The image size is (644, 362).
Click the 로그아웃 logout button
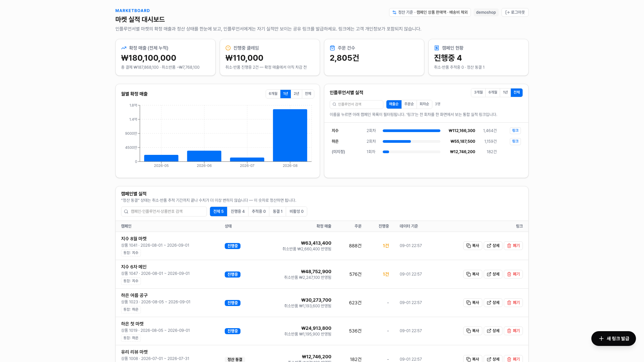515,12
